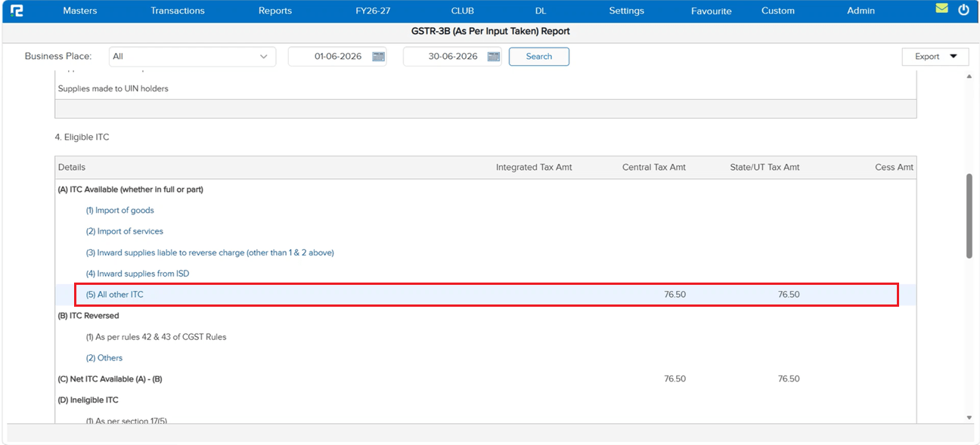Open Inward supplies from ISD link
This screenshot has height=445, width=980.
tap(137, 274)
